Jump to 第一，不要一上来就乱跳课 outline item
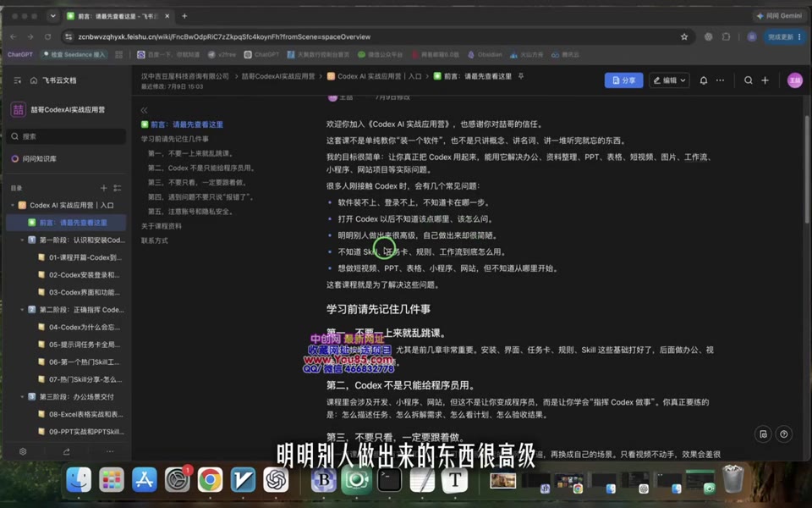This screenshot has width=812, height=508. (x=191, y=153)
